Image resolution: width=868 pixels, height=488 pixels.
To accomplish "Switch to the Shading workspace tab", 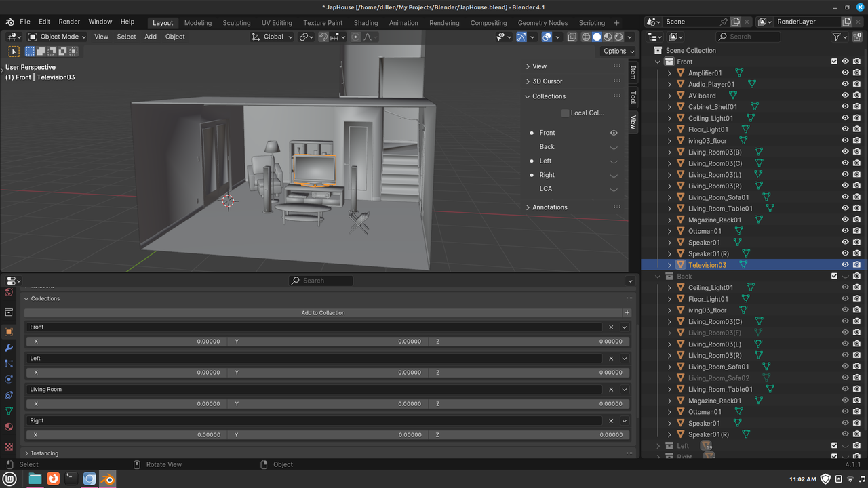I will click(366, 22).
